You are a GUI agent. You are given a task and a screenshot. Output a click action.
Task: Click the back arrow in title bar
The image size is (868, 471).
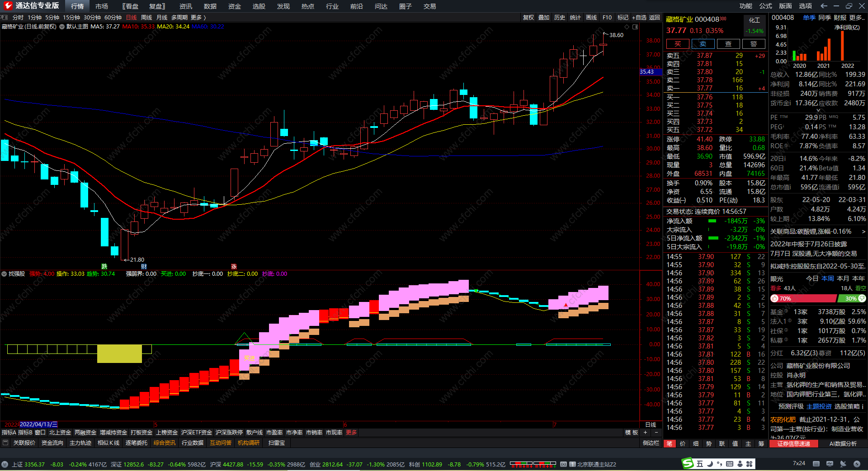coord(824,6)
